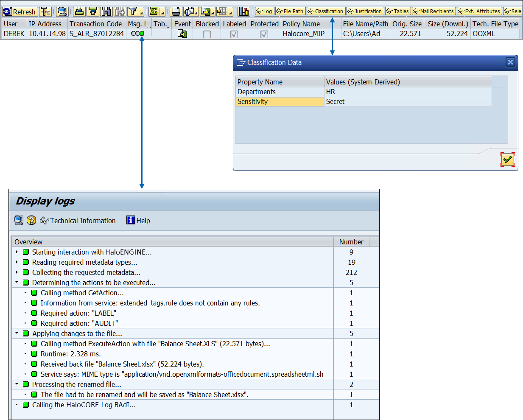Click the Log button
Screen dimensions: 523x420
coord(264,11)
